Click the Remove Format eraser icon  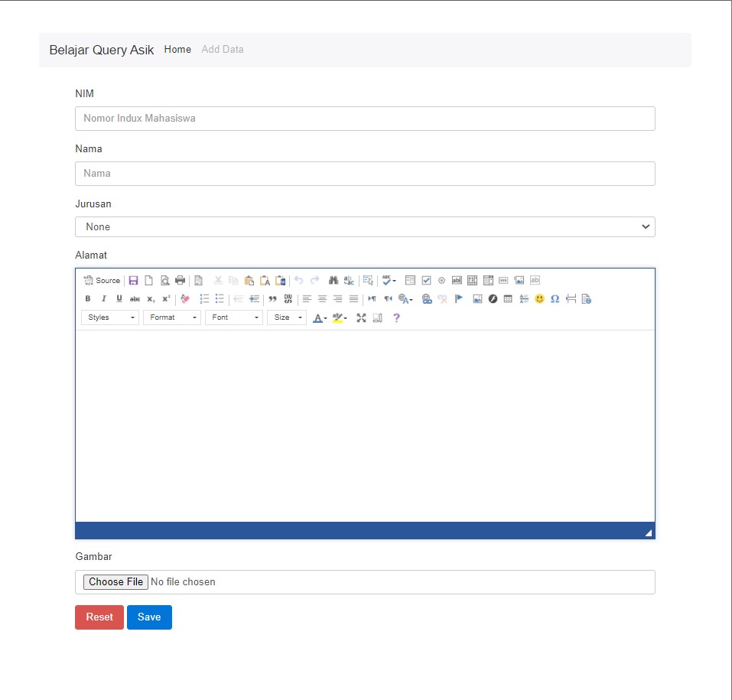pos(185,299)
